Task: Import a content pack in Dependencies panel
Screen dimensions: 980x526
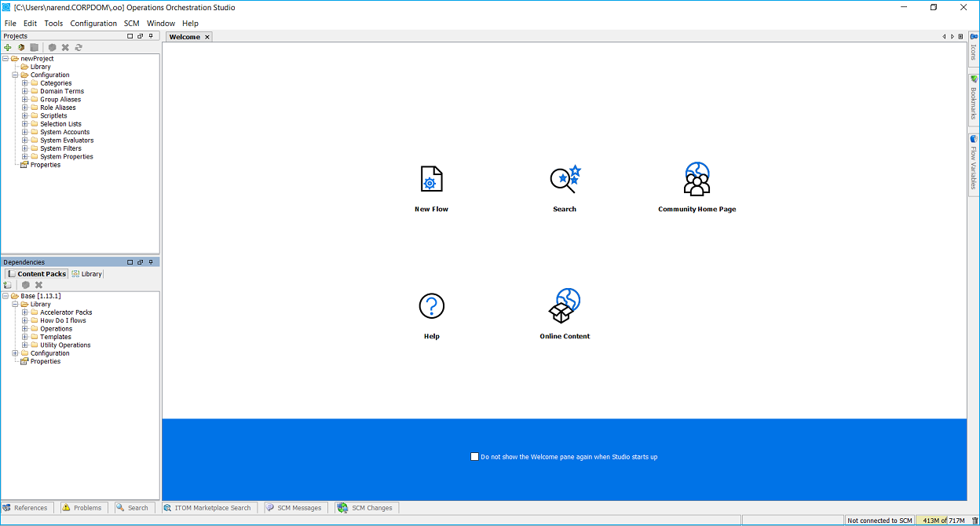Action: pyautogui.click(x=8, y=284)
